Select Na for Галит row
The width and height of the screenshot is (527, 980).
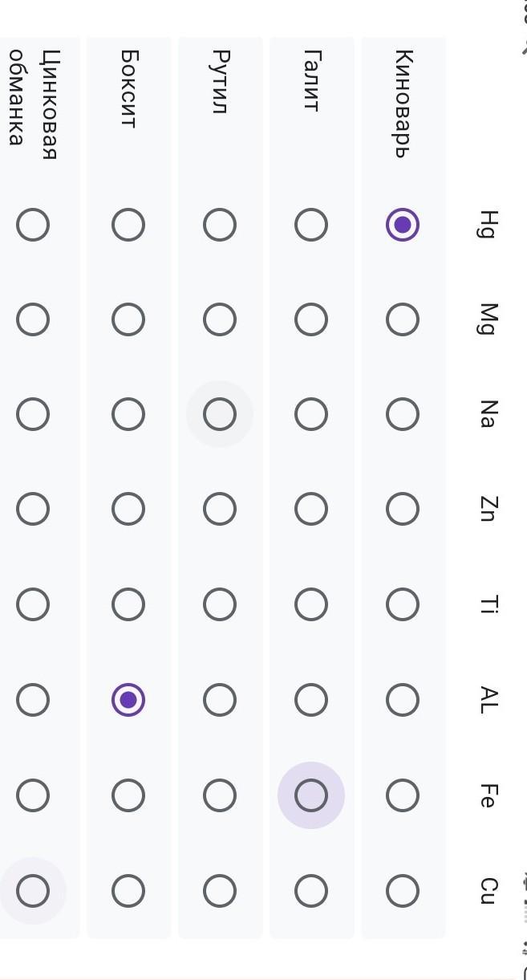[310, 414]
